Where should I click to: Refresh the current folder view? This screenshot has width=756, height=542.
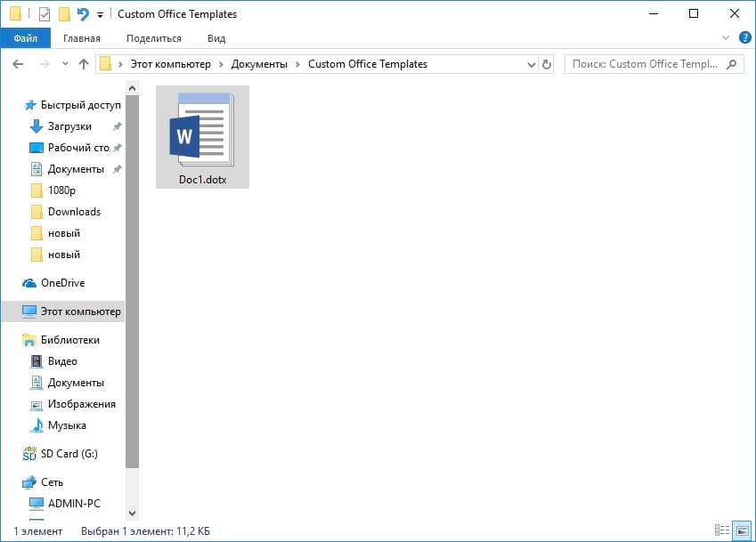click(x=547, y=64)
